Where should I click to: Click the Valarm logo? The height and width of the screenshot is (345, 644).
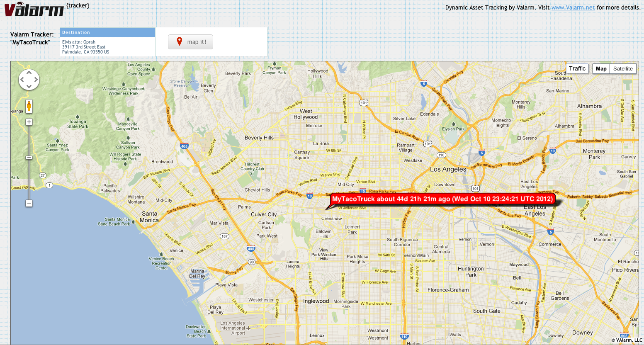click(34, 9)
